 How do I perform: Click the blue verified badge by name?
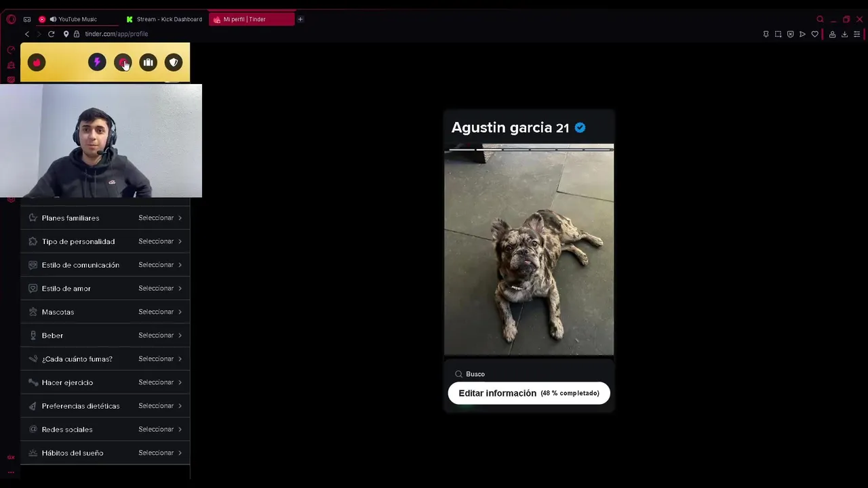click(580, 127)
